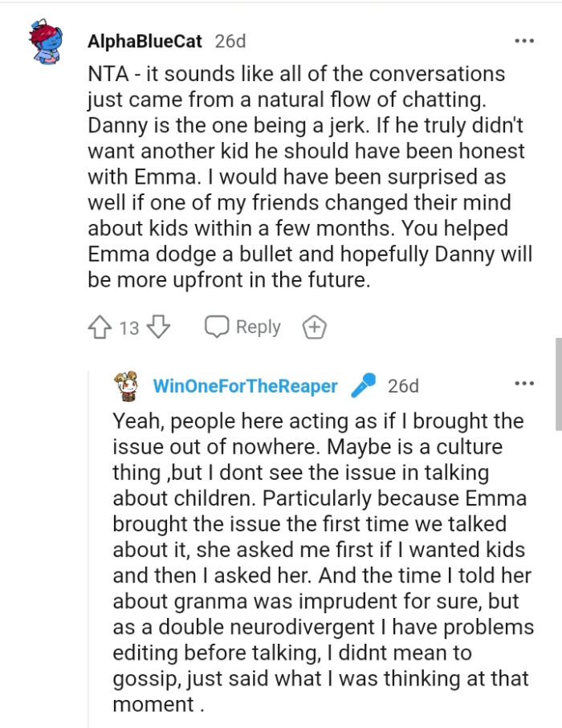Screen dimensions: 562x728
Task: Click the upvote arrow next to the 13 count
Action: click(100, 326)
